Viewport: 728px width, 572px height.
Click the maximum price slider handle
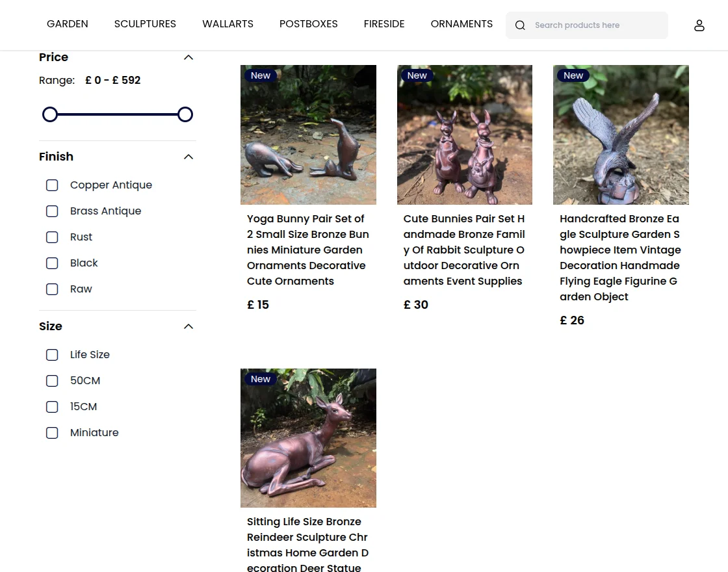coord(185,115)
